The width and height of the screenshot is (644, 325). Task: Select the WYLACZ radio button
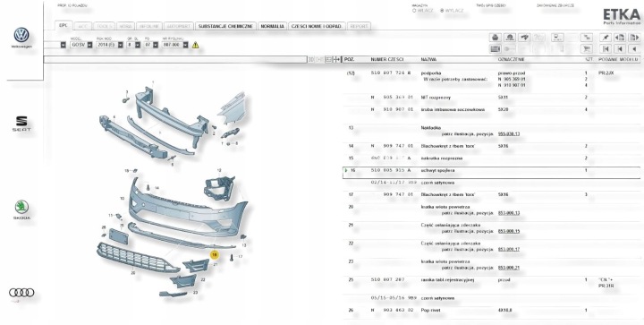click(442, 11)
